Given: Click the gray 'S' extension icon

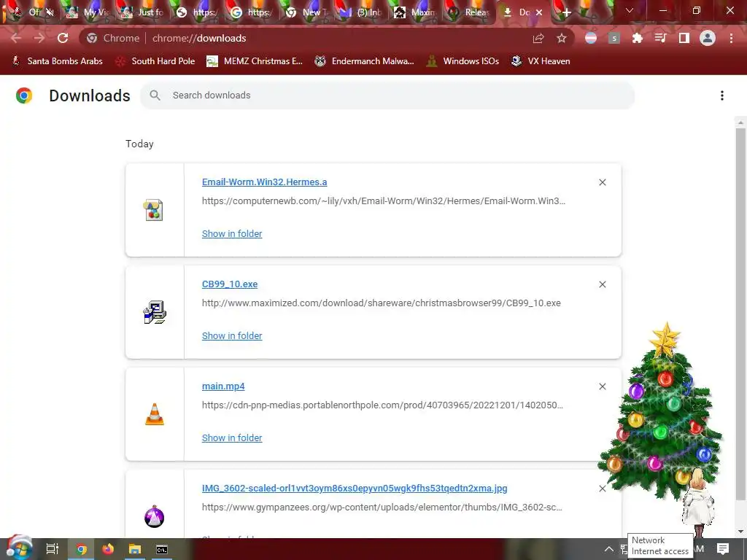Looking at the screenshot, I should coord(614,38).
